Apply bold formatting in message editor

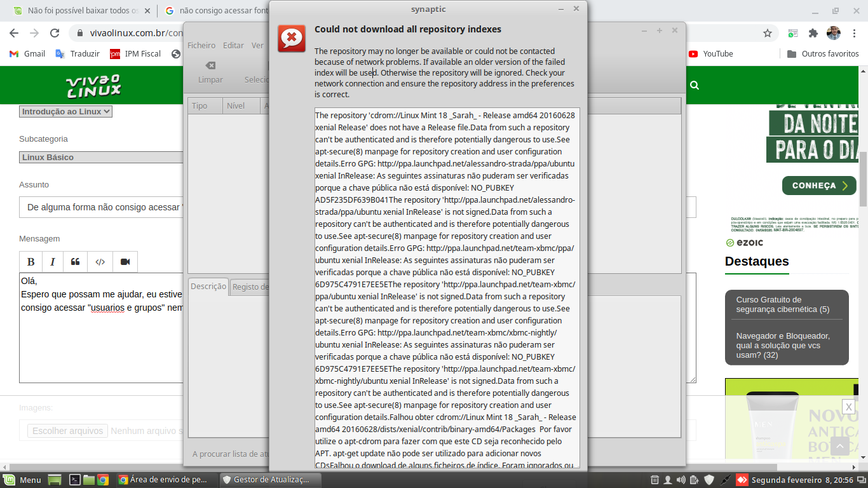point(31,262)
